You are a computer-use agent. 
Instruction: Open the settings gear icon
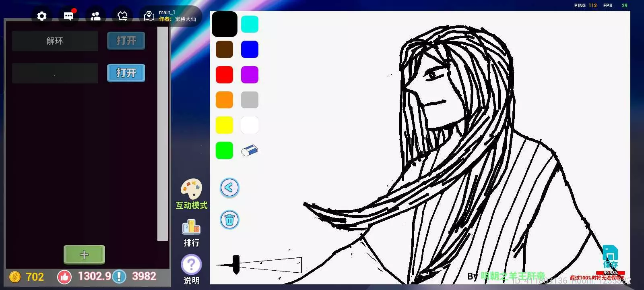pyautogui.click(x=42, y=16)
